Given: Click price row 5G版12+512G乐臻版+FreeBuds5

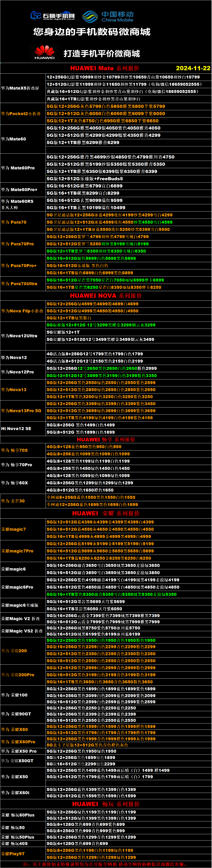Looking at the screenshot, I should [x=129, y=179].
